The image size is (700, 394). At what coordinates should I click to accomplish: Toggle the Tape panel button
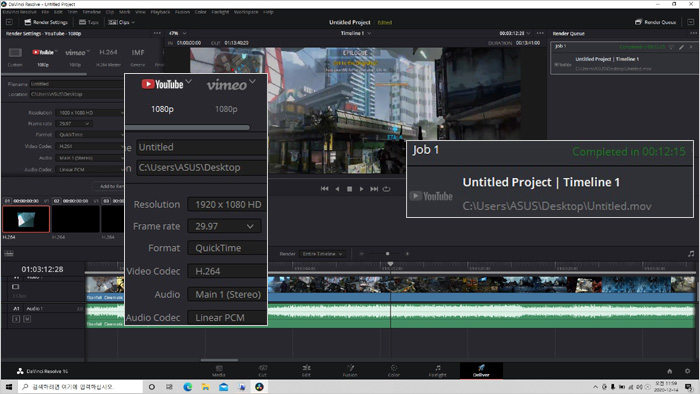[88, 22]
